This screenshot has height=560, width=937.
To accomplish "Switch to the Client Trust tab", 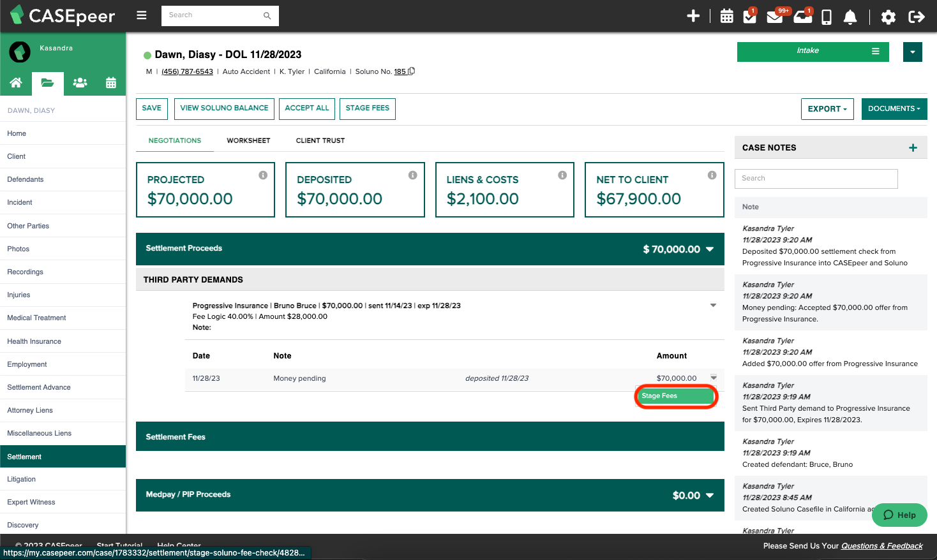I will (320, 141).
